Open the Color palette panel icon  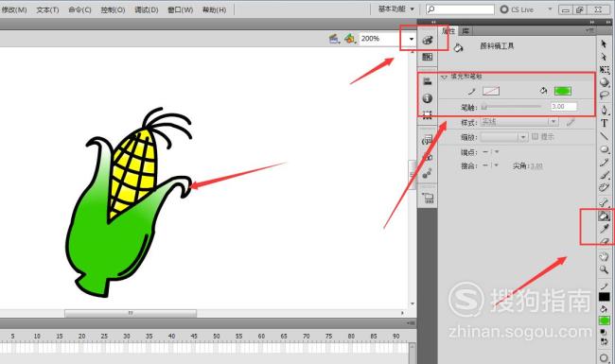coord(428,40)
